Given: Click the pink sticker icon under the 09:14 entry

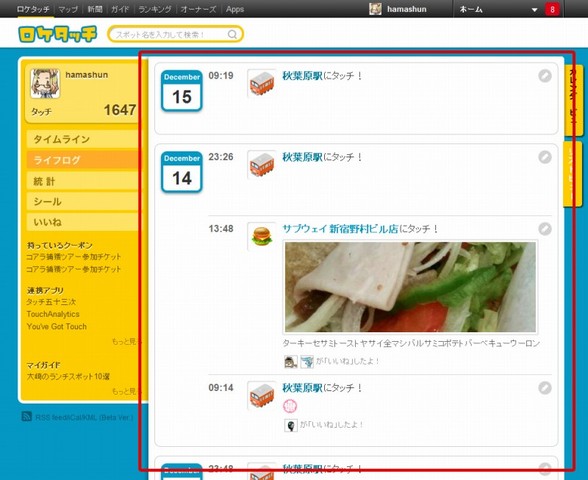Looking at the screenshot, I should pos(290,406).
